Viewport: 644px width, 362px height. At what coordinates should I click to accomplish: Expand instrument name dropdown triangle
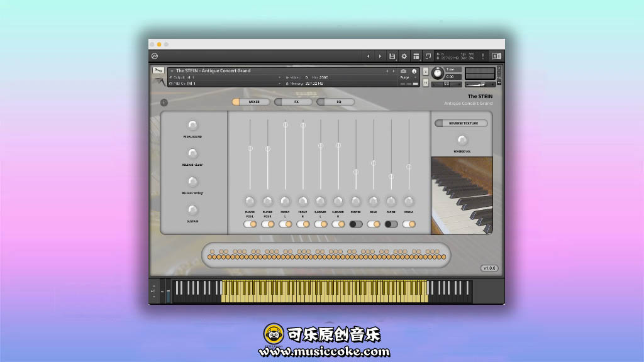[172, 71]
